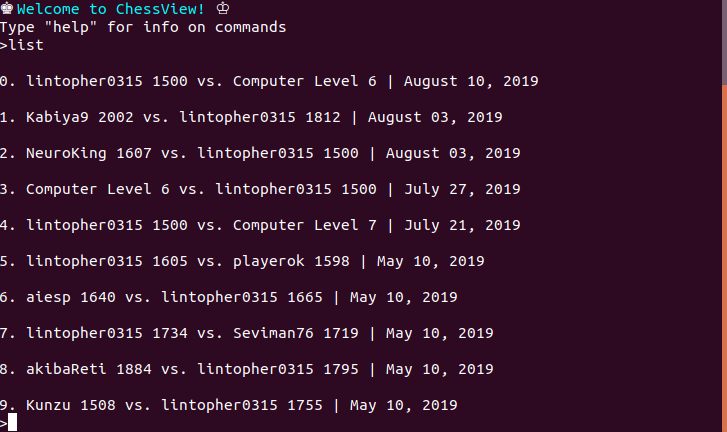Image resolution: width=727 pixels, height=432 pixels.
Task: Select game 3 Computer Level 6 vs lintopher0315
Action: pyautogui.click(x=260, y=189)
